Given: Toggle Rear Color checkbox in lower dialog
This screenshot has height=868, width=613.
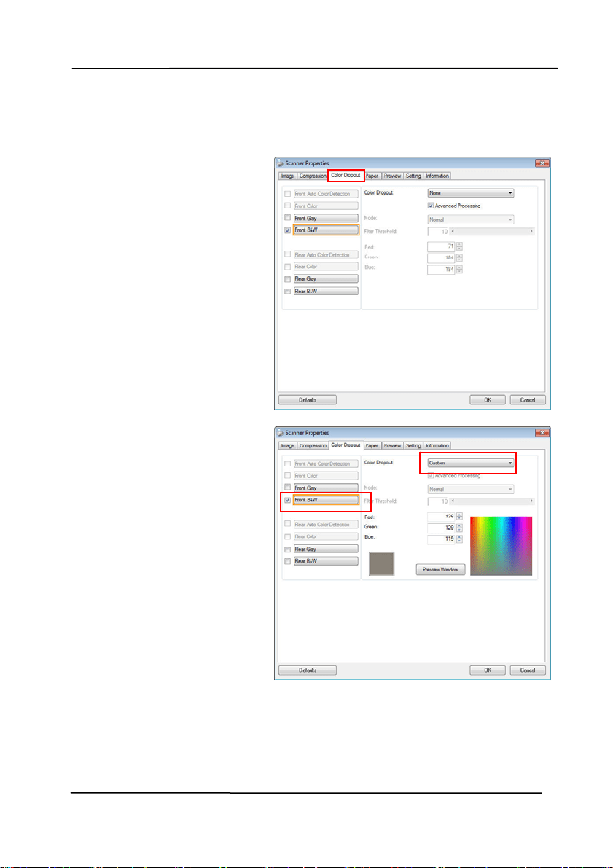Looking at the screenshot, I should pyautogui.click(x=287, y=536).
